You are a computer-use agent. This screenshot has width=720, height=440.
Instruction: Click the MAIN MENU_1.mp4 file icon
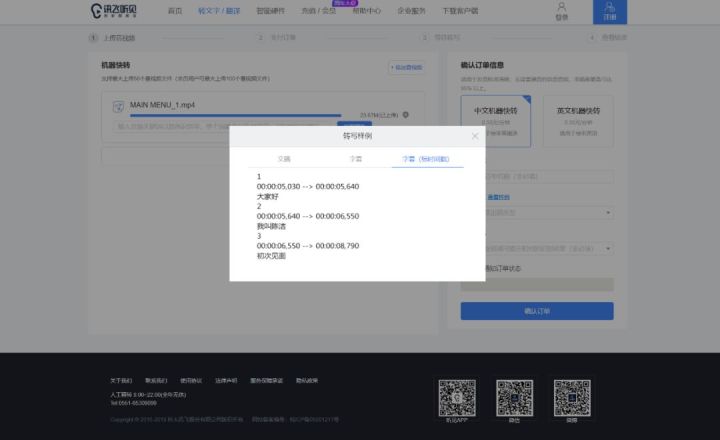pyautogui.click(x=119, y=105)
